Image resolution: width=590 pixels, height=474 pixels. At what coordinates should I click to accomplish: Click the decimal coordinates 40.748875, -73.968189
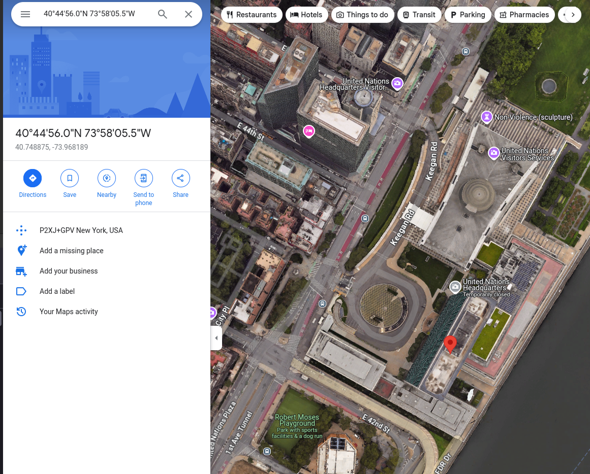[x=52, y=147]
